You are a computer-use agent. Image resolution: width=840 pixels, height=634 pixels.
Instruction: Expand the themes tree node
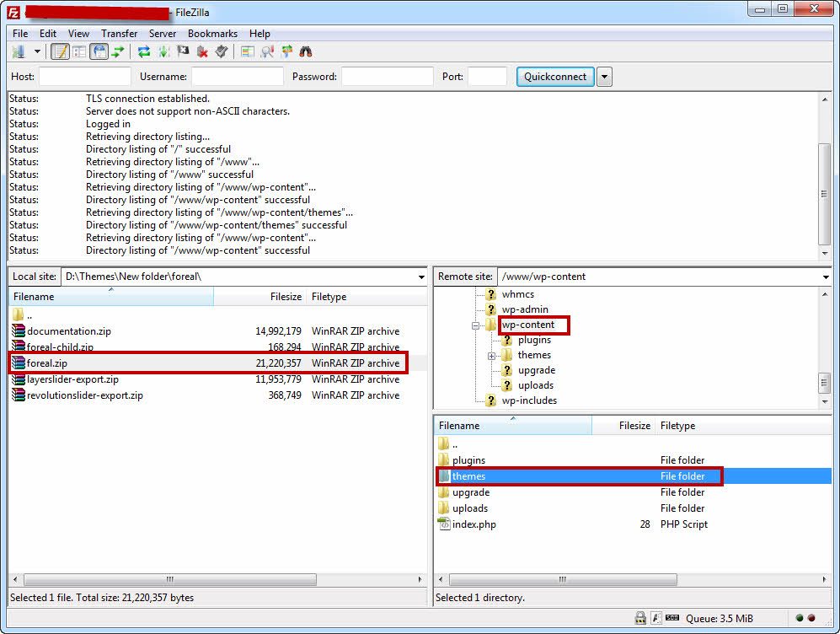tap(491, 356)
